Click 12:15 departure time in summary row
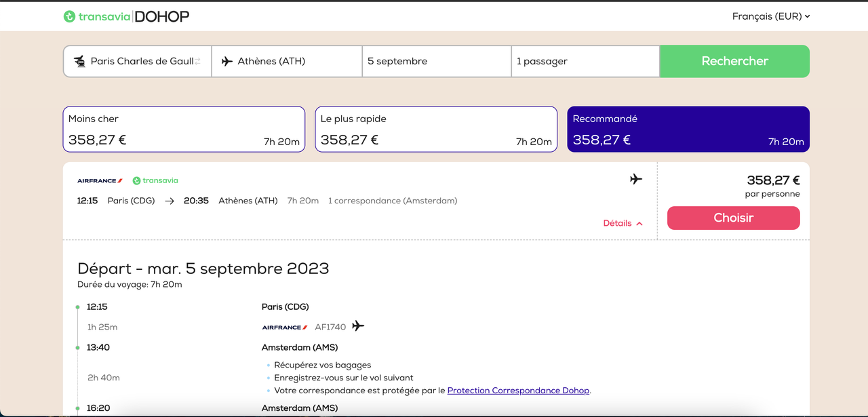868x417 pixels. [87, 201]
